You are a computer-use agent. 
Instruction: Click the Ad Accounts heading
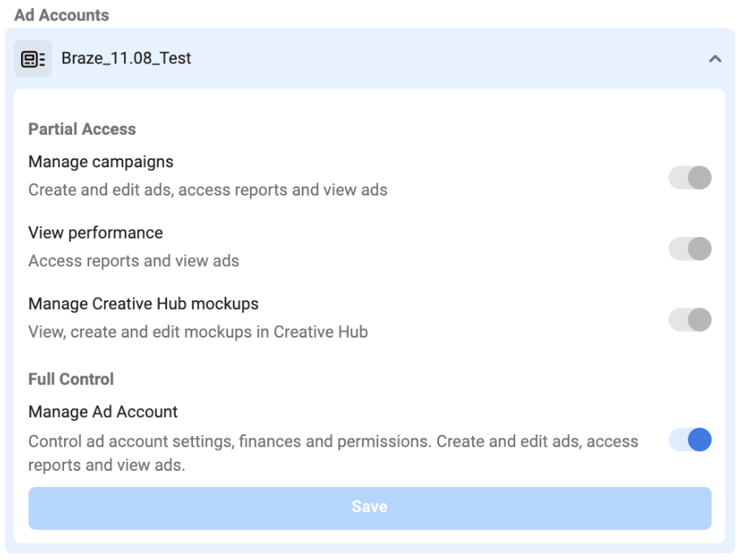[62, 15]
